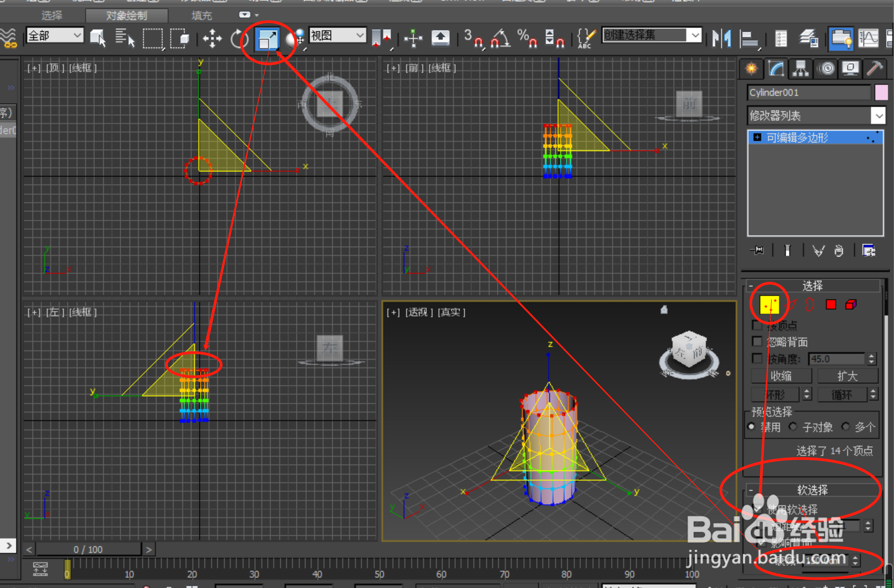Open the Create panel (sunburst icon)
Viewport: 894px width, 588px height.
tap(751, 68)
